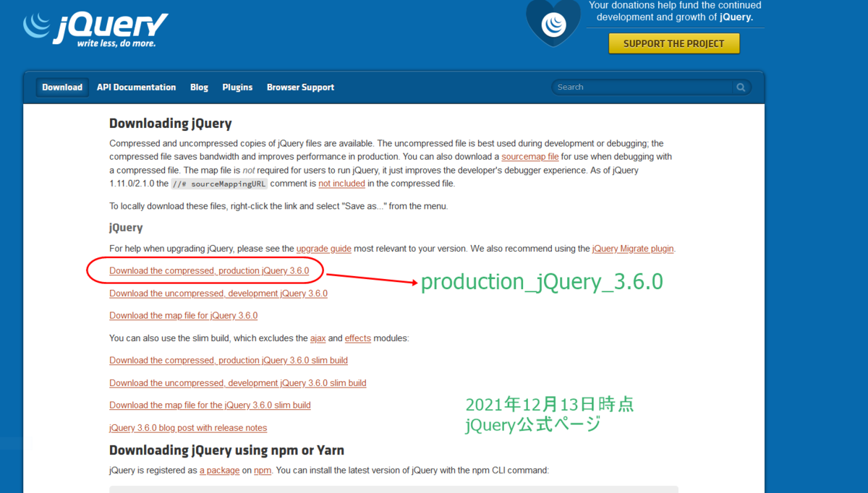Screen dimensions: 868x493
Task: Click the 'jQuery' subsection heading
Action: pos(126,228)
